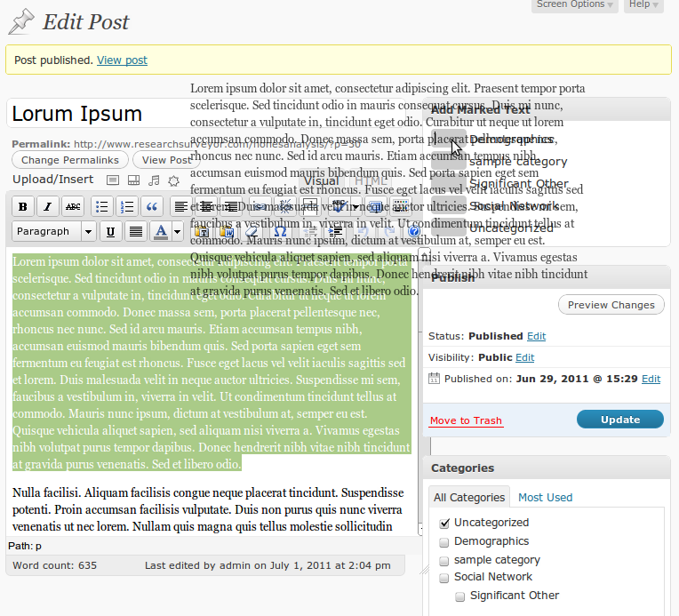Click the Add Audio music note icon
Screen dimensions: 679x616
(x=154, y=180)
